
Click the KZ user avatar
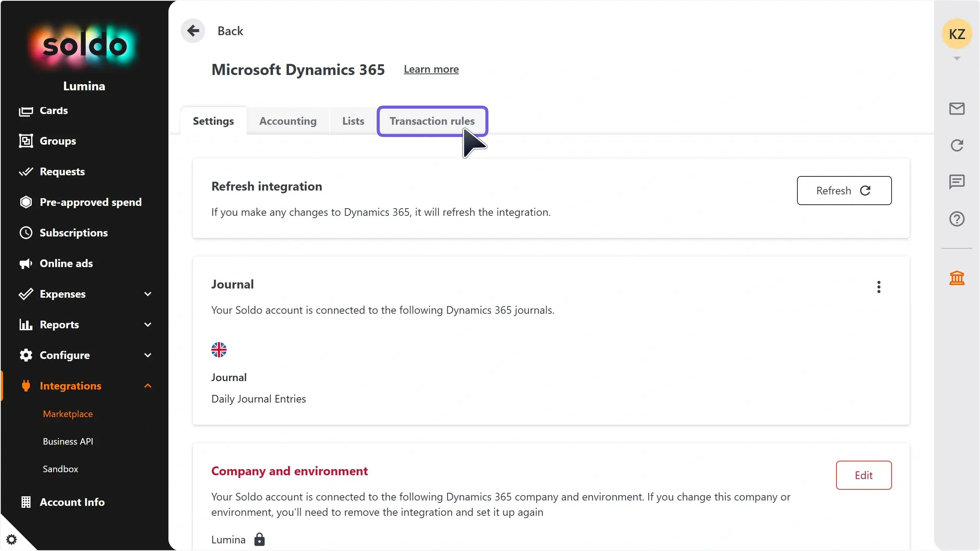(x=957, y=34)
